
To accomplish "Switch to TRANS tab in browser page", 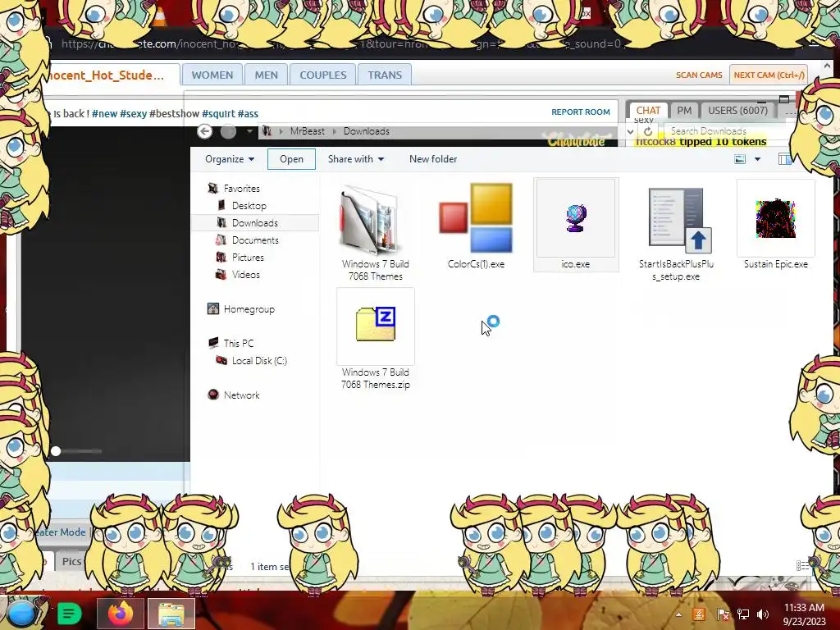I will 385,75.
